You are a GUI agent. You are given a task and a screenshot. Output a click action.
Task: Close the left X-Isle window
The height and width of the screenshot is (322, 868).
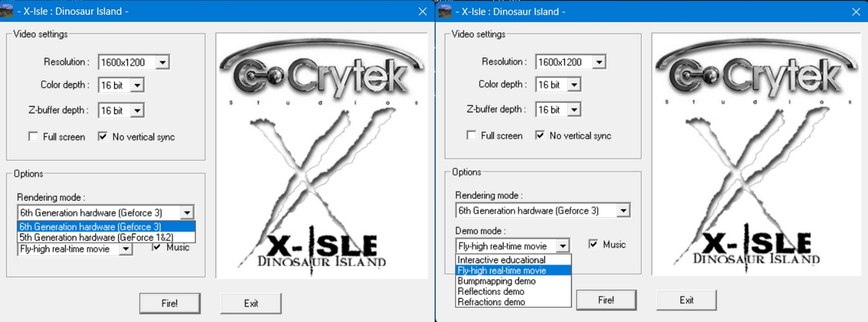pos(422,12)
